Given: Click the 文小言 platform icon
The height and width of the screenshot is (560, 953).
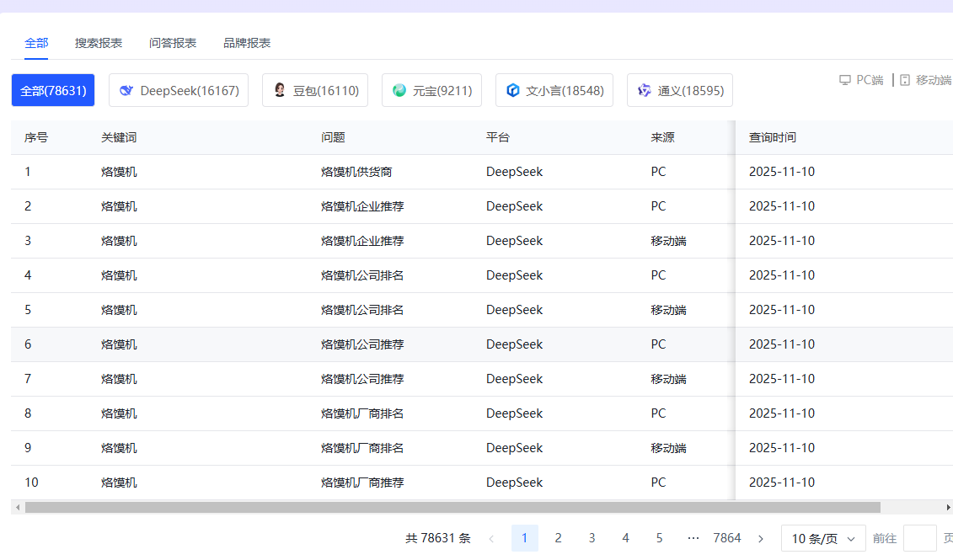Looking at the screenshot, I should pyautogui.click(x=515, y=90).
